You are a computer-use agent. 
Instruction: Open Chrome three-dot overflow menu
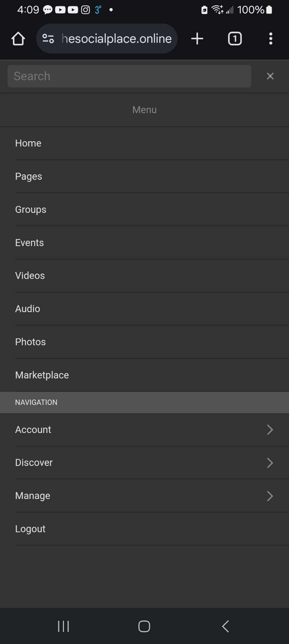270,39
